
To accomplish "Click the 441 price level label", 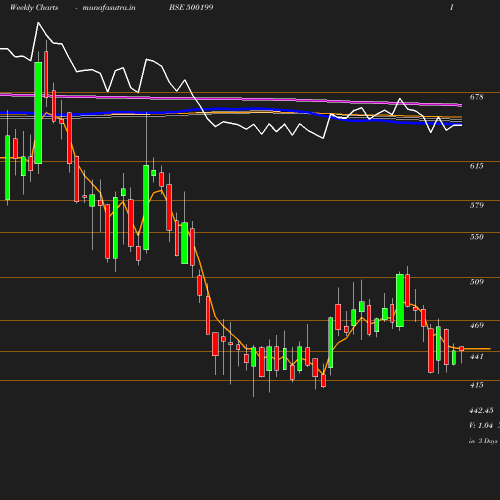I will (476, 357).
